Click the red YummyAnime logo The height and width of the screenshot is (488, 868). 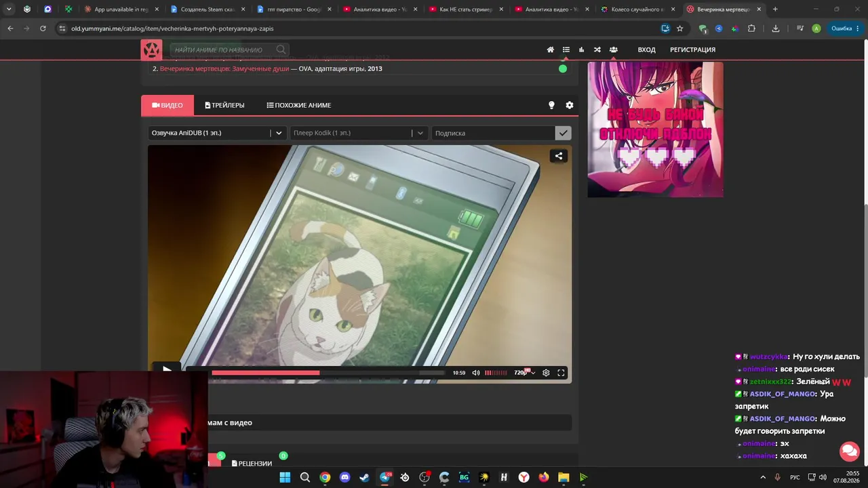click(x=151, y=49)
